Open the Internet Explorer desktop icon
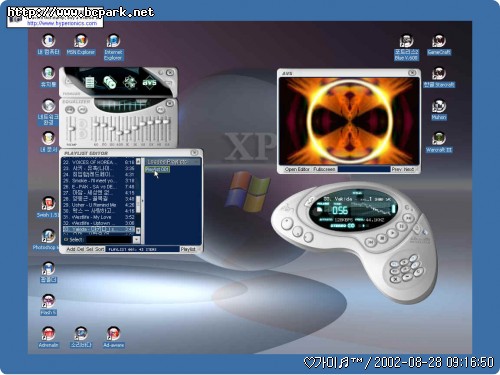The image size is (500, 375). 113,47
